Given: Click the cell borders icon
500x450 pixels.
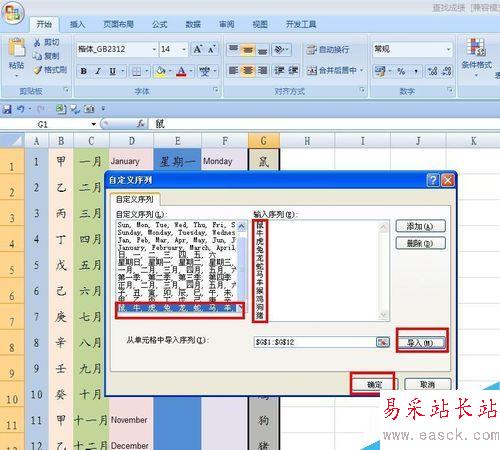Looking at the screenshot, I should click(x=136, y=71).
